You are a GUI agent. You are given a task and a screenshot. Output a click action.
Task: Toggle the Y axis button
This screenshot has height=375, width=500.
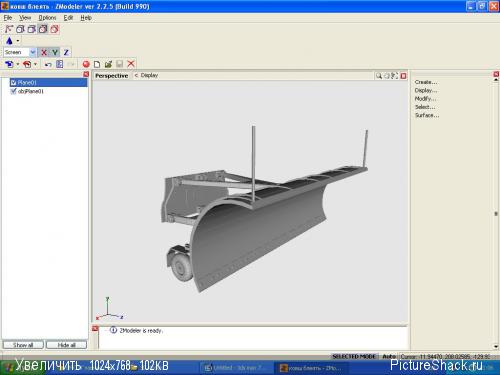pyautogui.click(x=55, y=52)
